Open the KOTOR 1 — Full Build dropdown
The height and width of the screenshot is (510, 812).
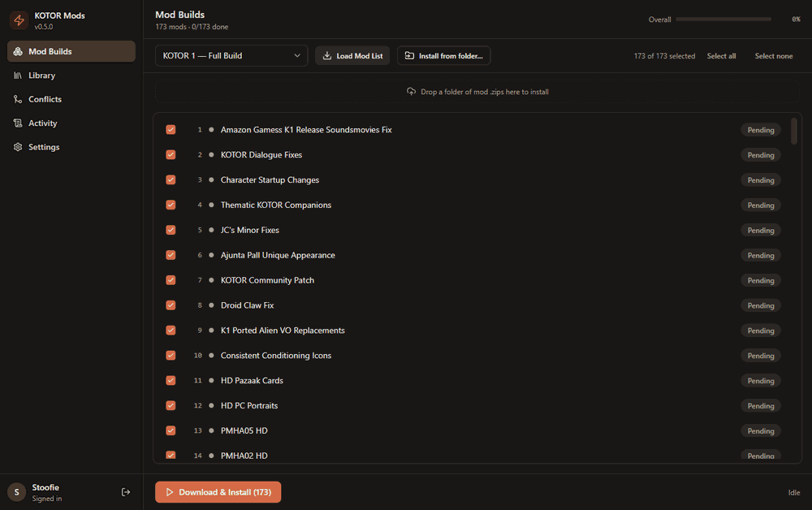tap(231, 55)
